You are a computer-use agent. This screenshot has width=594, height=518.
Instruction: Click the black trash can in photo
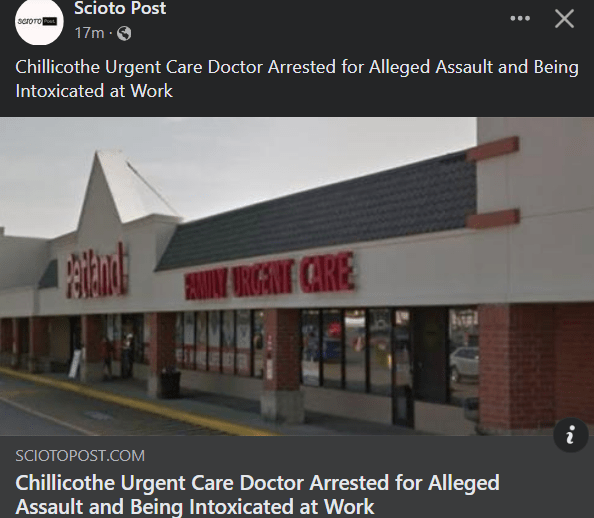170,383
